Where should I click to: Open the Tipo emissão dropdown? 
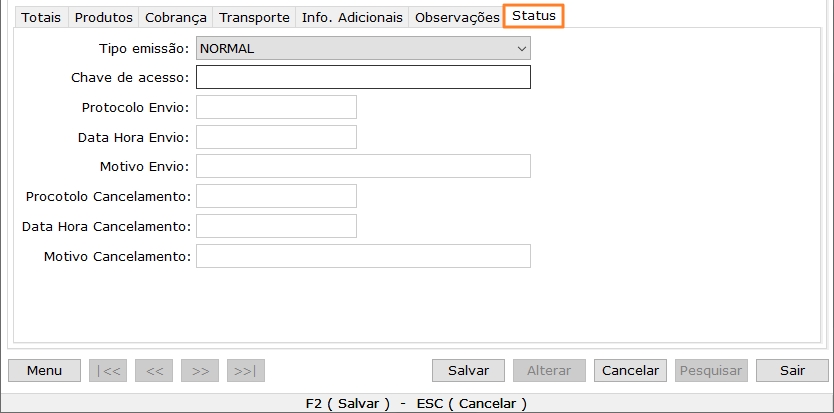(x=363, y=48)
